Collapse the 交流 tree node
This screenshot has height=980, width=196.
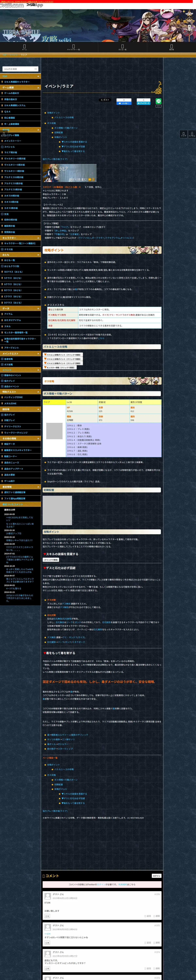pyautogui.click(x=2, y=214)
